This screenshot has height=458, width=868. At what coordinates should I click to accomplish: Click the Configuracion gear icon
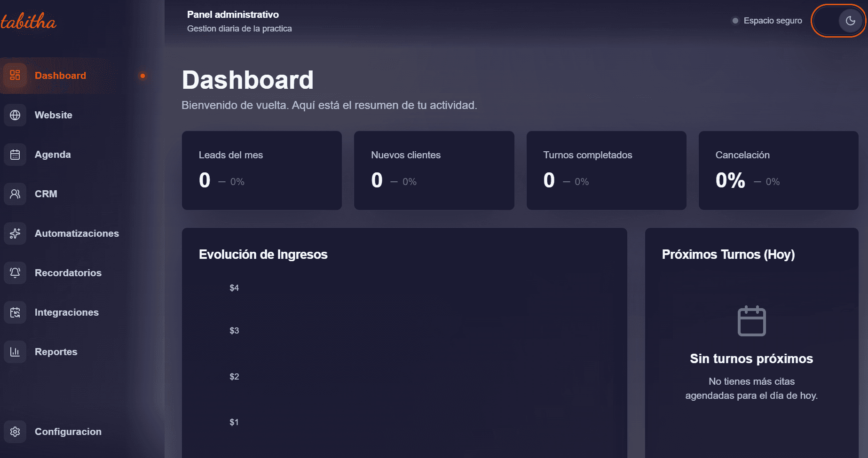coord(15,432)
